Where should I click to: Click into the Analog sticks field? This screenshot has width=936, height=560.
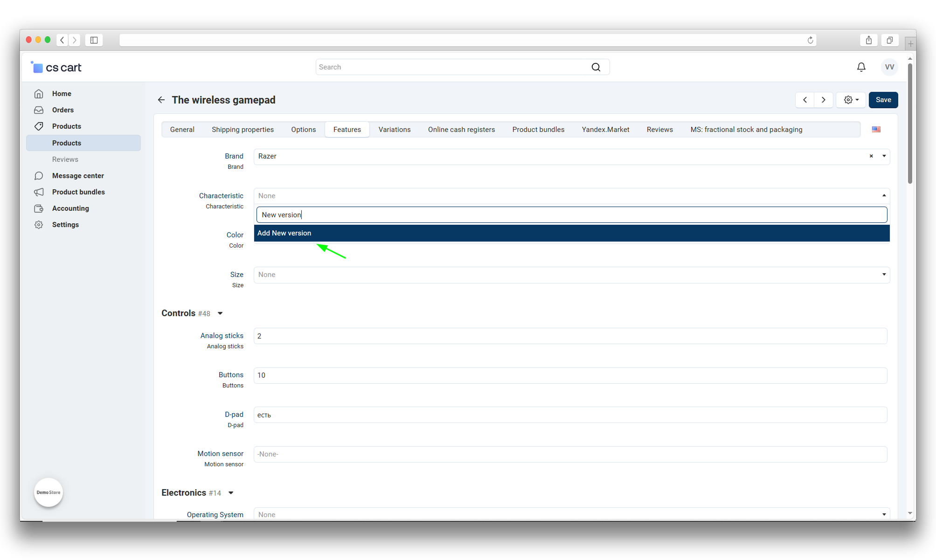click(x=570, y=336)
